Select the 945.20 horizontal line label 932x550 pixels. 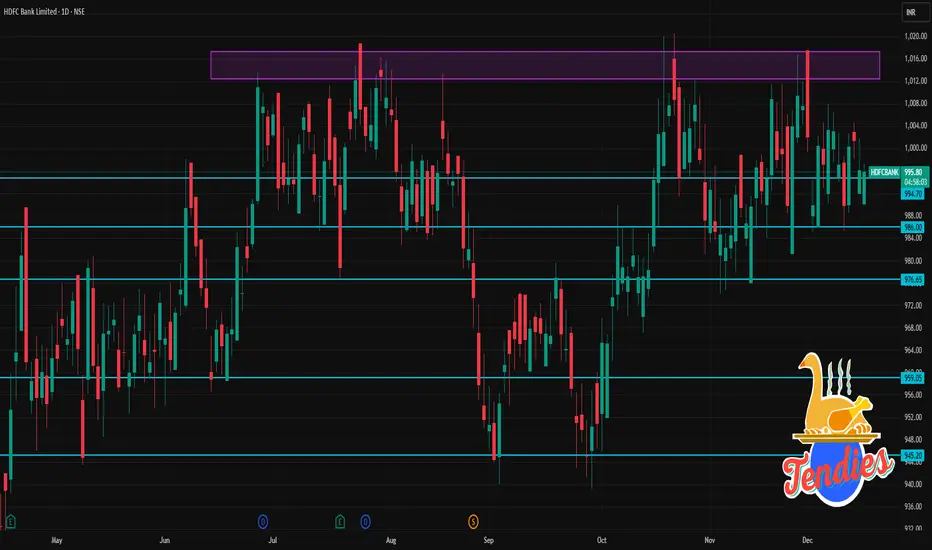point(912,455)
